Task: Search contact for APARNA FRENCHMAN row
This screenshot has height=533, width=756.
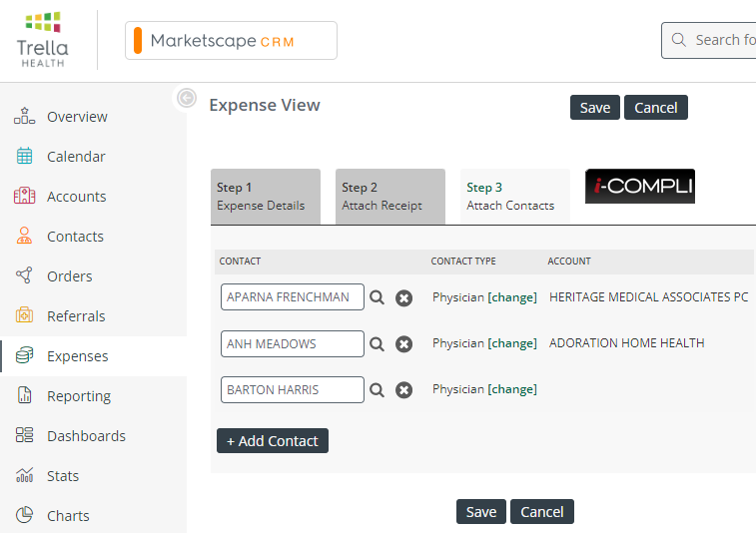Action: 378,297
